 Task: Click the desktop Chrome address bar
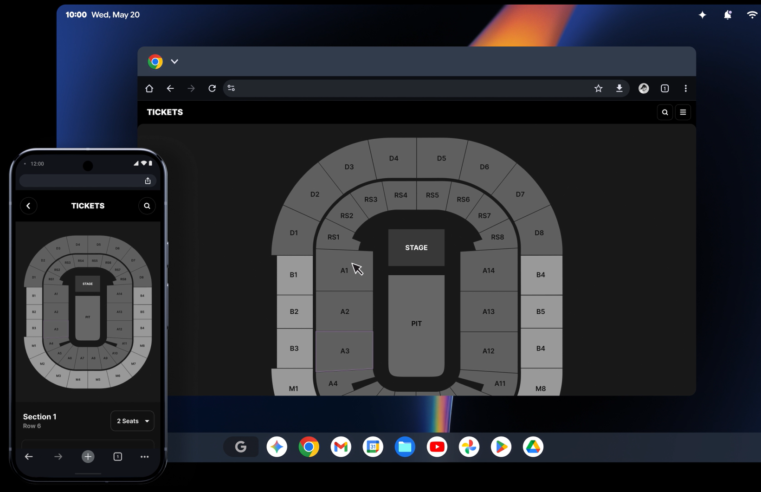point(426,88)
